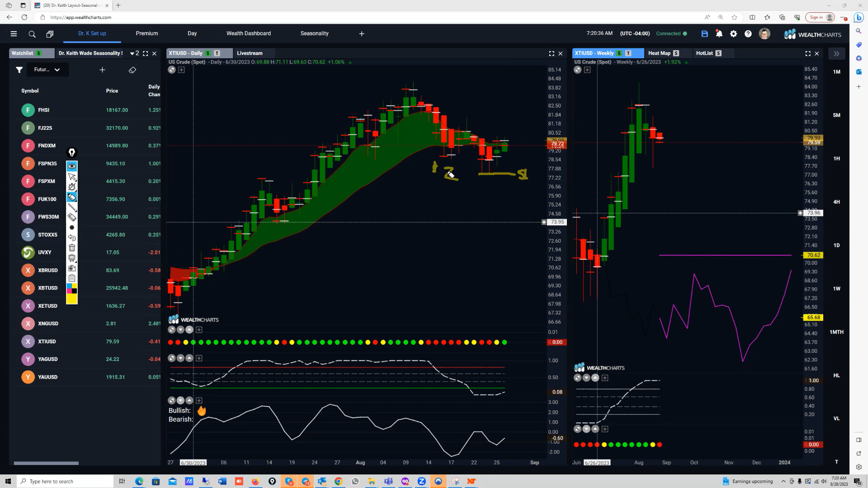Open the symbol search magnifier

[32, 34]
